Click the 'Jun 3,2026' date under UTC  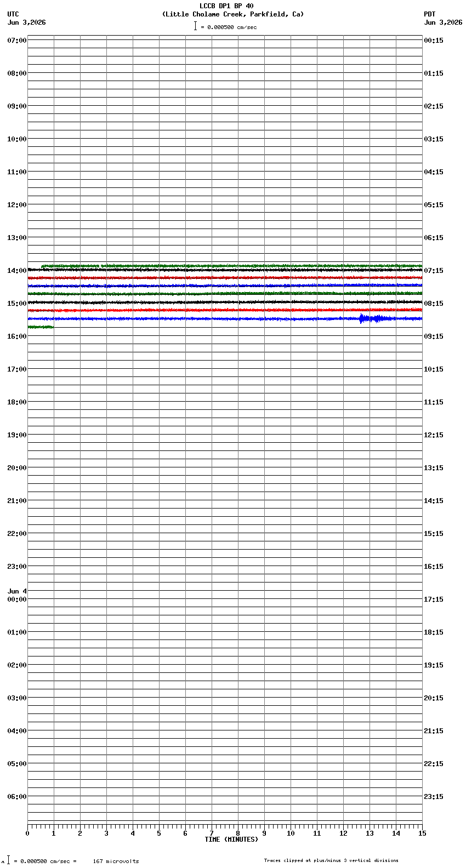[x=27, y=22]
